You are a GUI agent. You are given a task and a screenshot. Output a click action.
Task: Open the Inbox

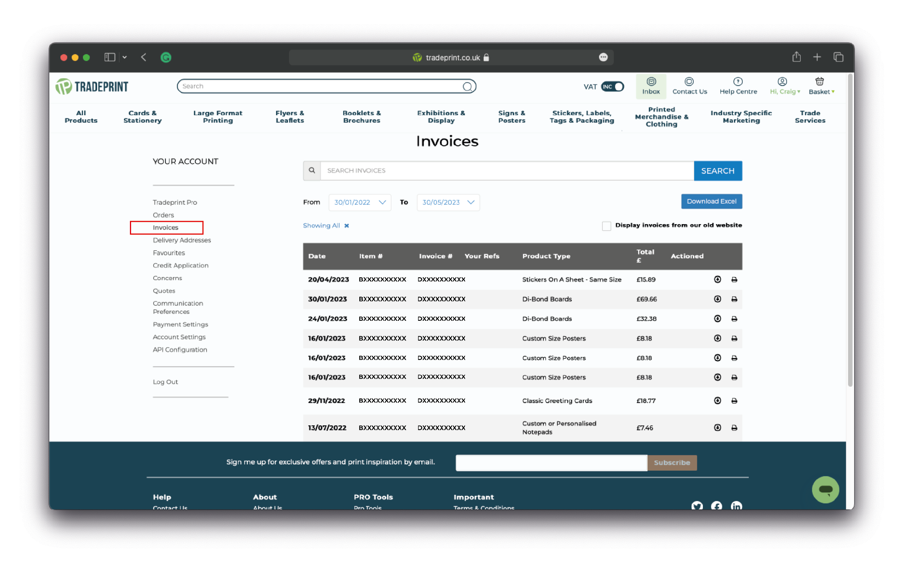(651, 86)
